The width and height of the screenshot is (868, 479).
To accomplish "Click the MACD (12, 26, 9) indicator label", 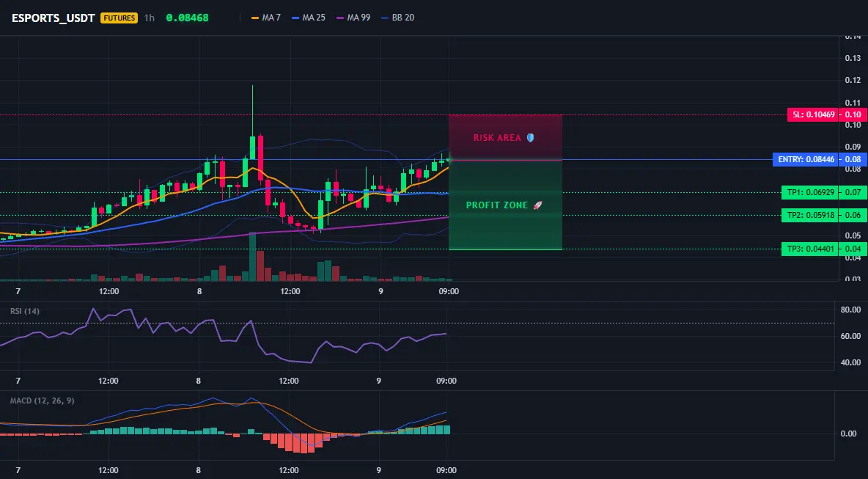I will coord(42,401).
